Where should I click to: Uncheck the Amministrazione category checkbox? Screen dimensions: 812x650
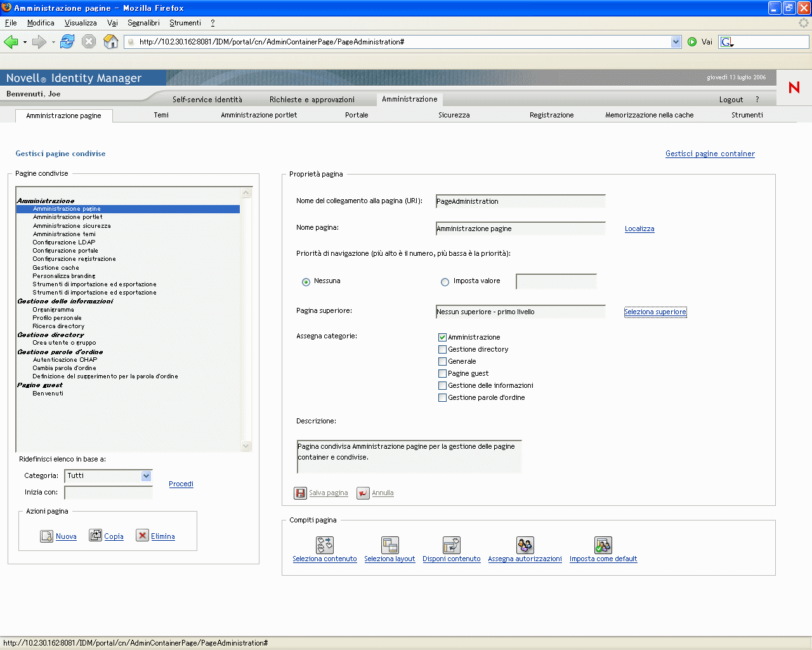point(442,337)
